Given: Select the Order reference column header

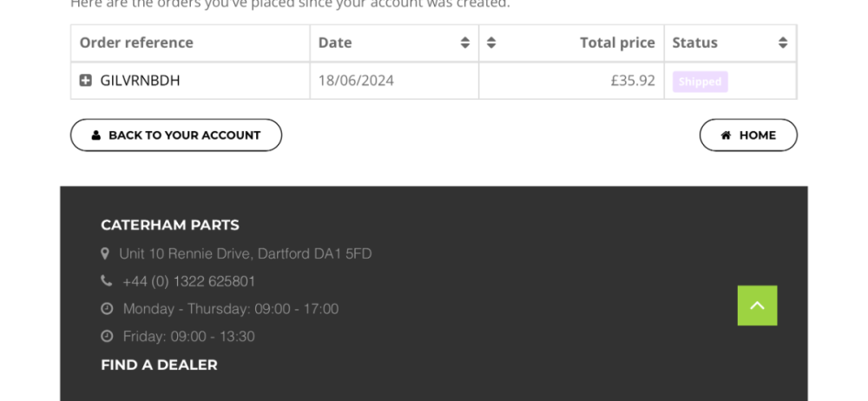Looking at the screenshot, I should [x=136, y=43].
